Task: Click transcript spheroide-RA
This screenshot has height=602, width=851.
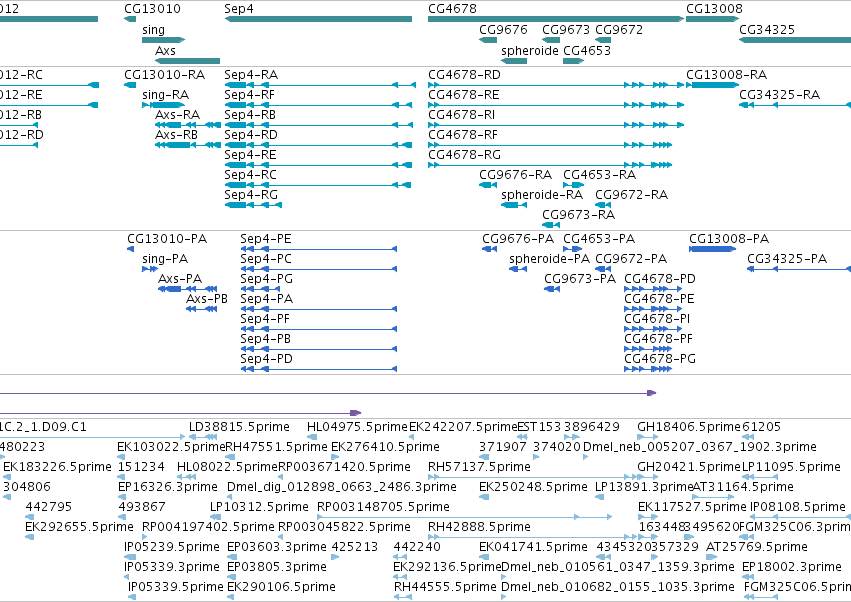Action: pos(514,205)
